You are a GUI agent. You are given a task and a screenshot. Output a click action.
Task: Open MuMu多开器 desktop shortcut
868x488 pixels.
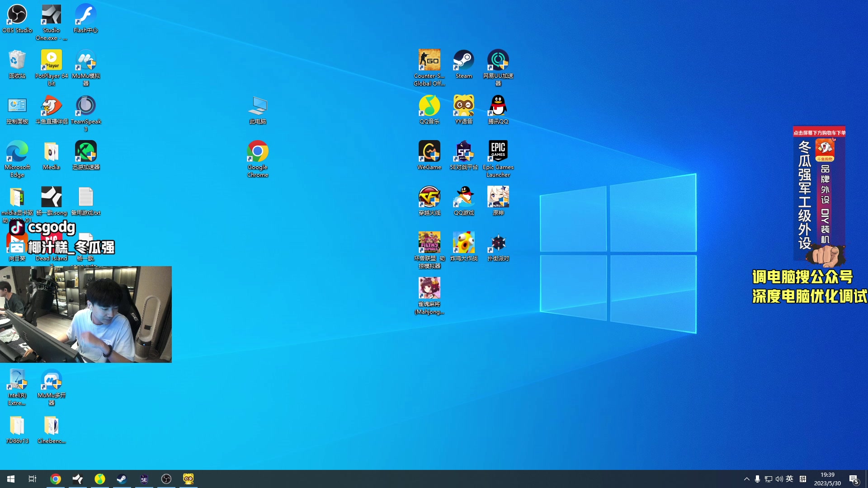[x=52, y=387]
